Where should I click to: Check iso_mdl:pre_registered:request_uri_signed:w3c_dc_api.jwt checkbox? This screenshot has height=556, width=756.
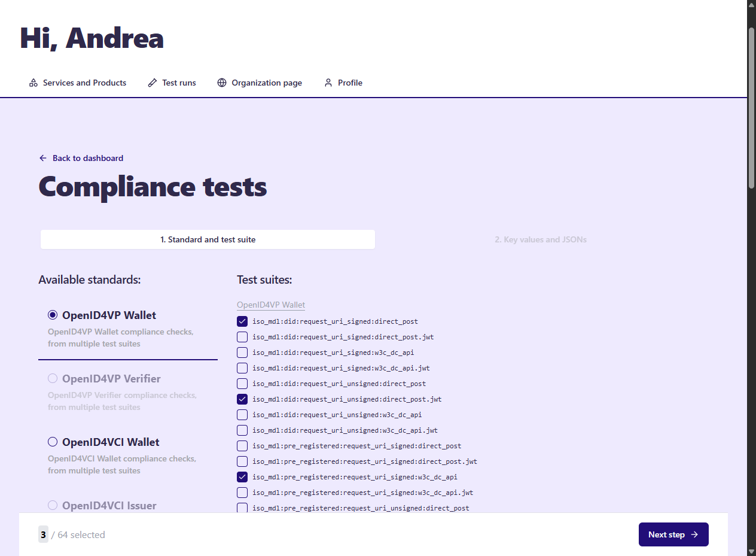[x=242, y=493]
